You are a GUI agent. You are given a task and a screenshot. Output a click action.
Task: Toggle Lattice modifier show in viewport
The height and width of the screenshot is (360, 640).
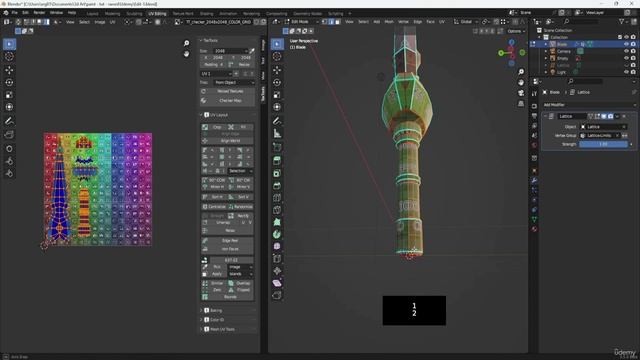point(604,116)
